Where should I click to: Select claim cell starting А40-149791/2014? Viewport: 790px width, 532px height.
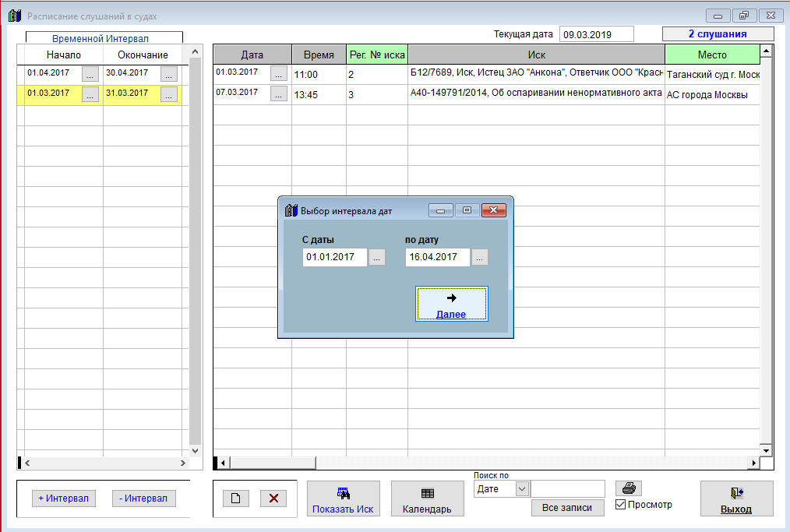(537, 94)
